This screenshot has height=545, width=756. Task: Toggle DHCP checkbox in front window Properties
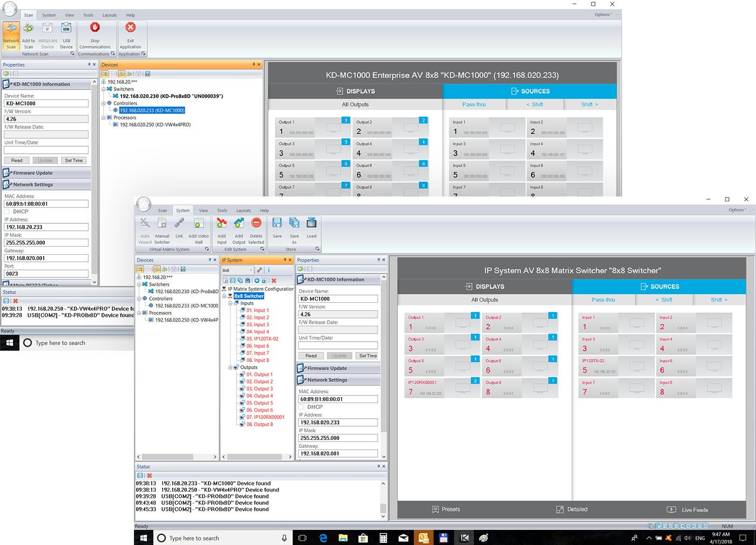click(x=301, y=407)
